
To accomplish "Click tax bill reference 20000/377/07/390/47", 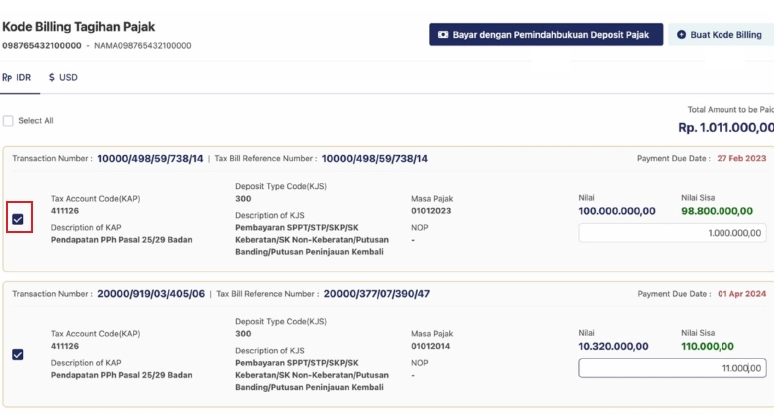I will pos(376,294).
